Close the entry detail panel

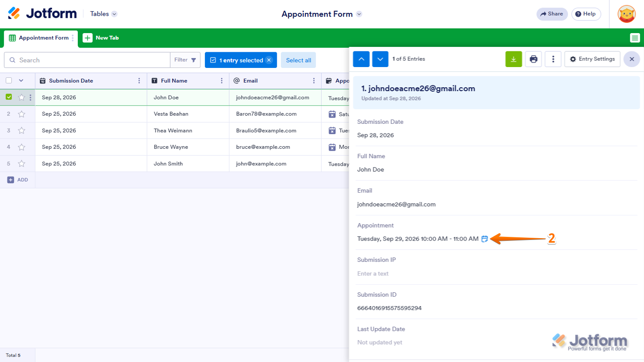[631, 59]
